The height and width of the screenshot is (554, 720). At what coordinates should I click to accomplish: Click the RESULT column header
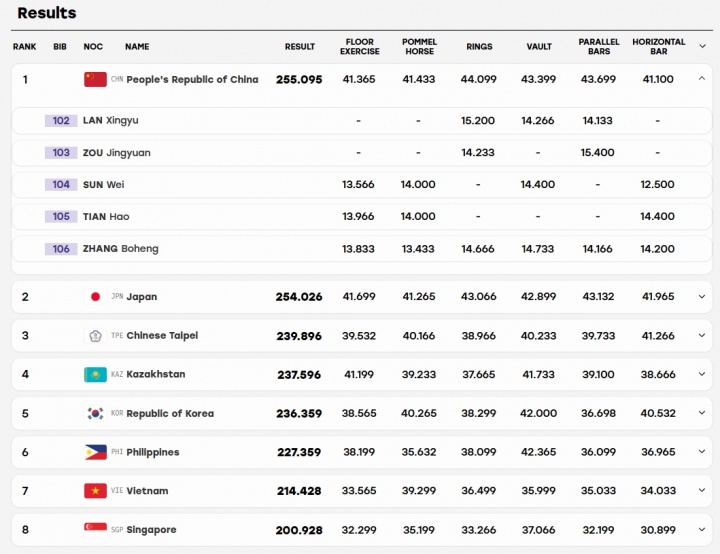[299, 46]
